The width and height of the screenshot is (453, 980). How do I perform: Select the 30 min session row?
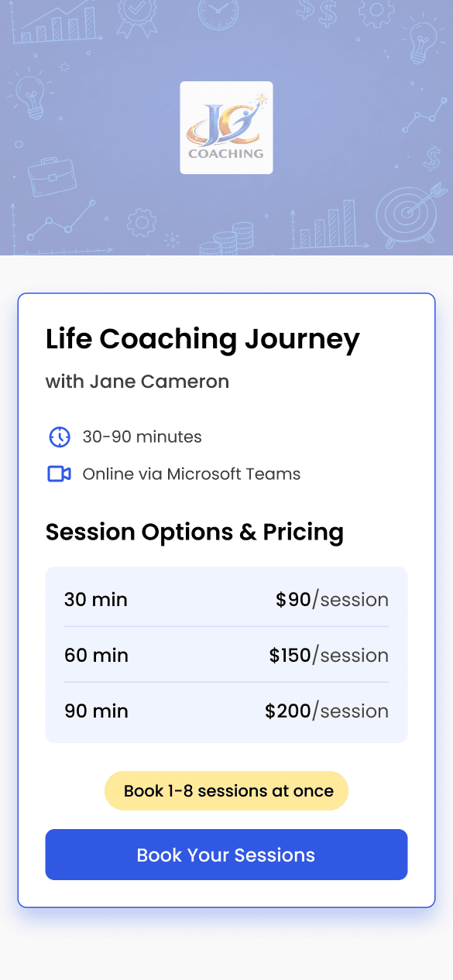[x=226, y=599]
